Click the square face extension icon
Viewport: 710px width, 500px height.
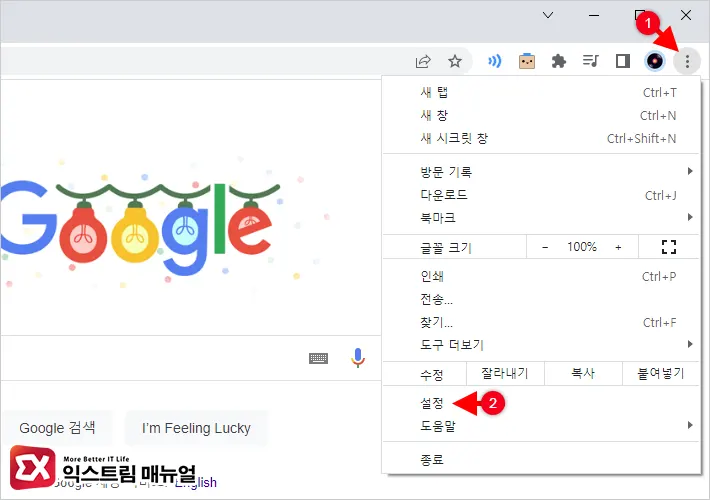point(527,61)
